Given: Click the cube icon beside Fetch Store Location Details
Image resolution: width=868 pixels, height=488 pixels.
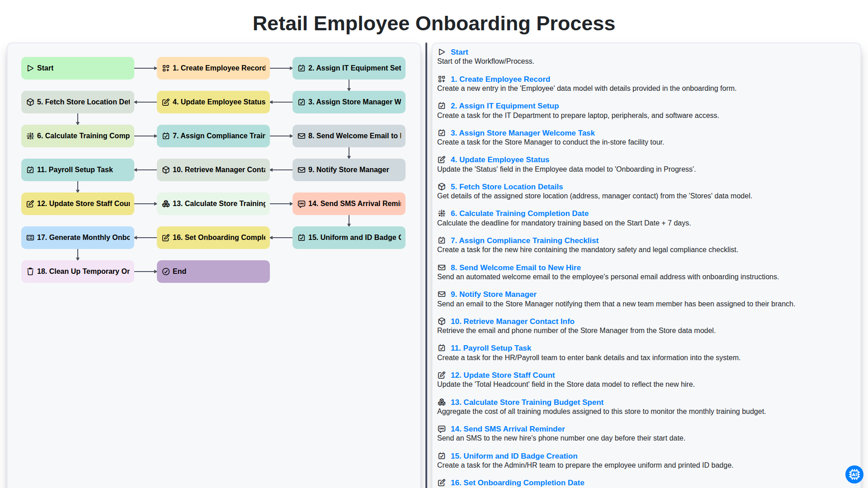Looking at the screenshot, I should [x=442, y=187].
